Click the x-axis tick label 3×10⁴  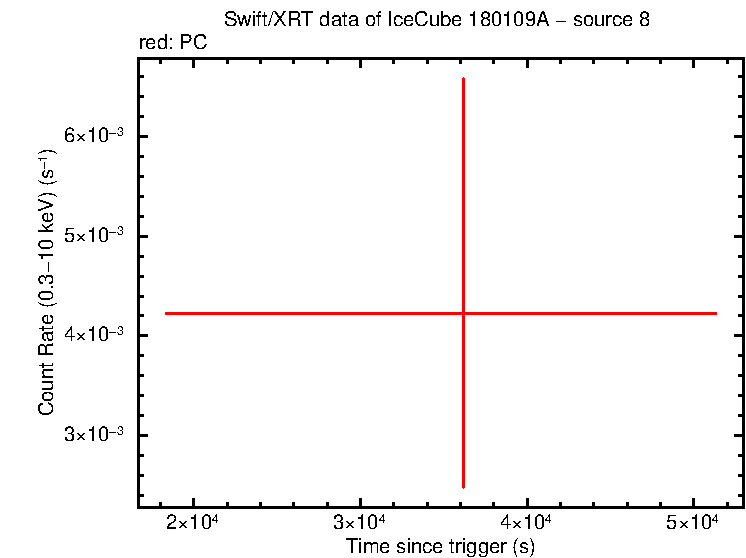click(x=359, y=522)
